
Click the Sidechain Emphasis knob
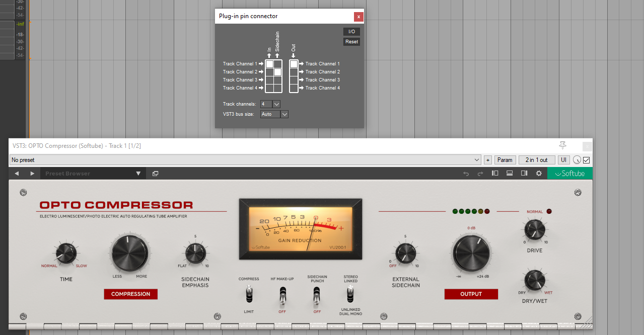click(x=195, y=253)
